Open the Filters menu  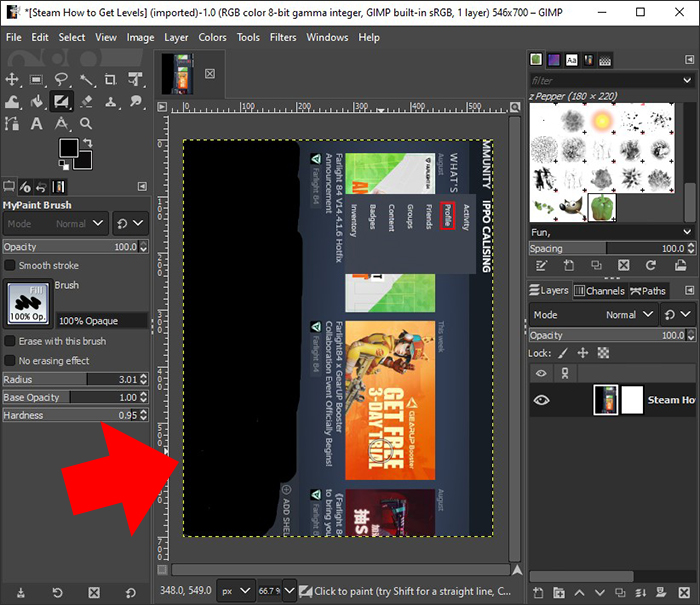[x=283, y=37]
